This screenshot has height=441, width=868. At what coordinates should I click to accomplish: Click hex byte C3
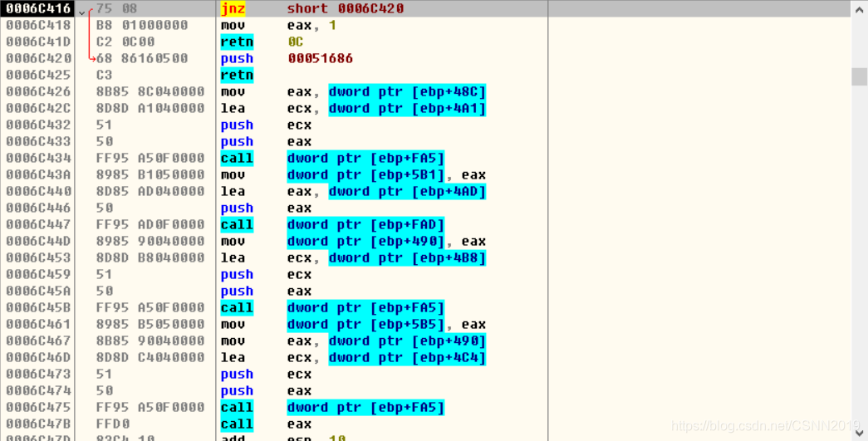105,76
